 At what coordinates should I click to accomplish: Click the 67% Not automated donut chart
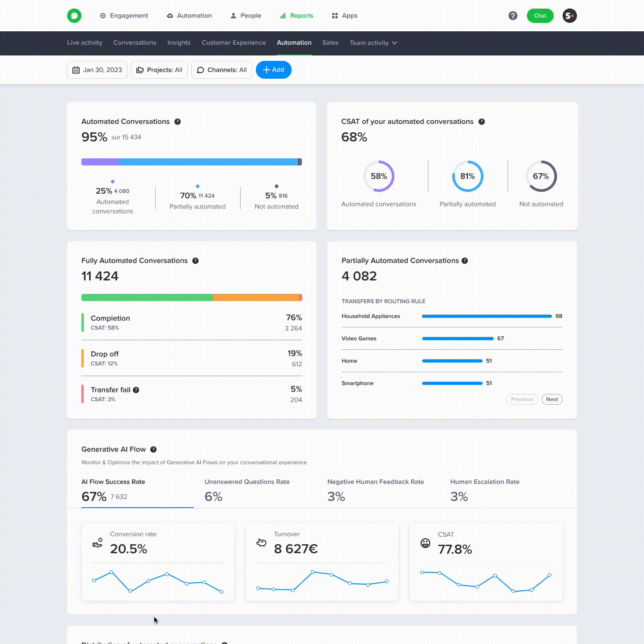(541, 176)
